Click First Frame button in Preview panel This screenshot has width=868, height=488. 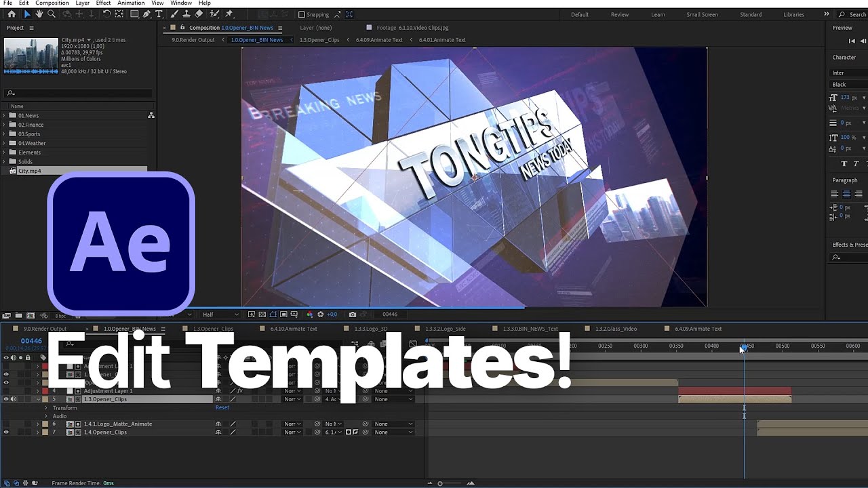[x=852, y=41]
